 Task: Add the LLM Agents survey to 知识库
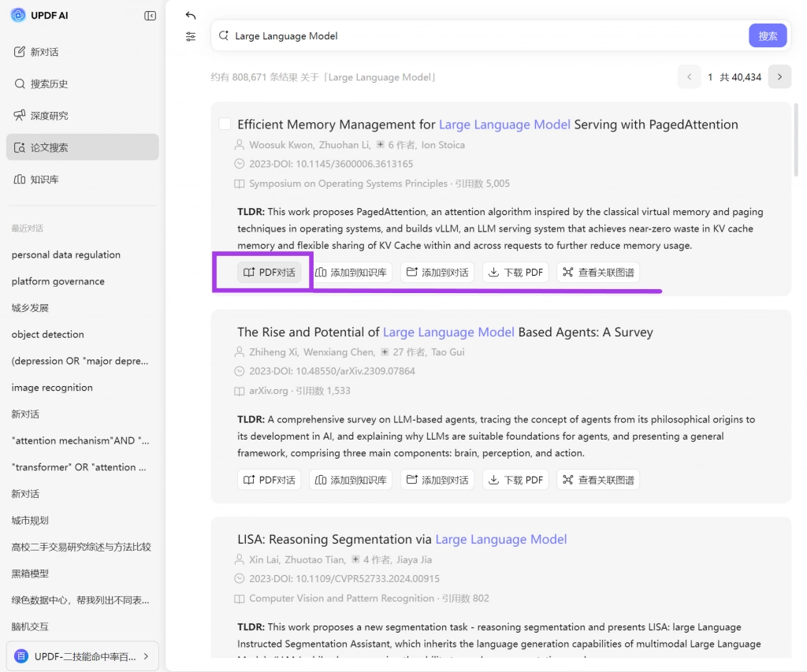(351, 480)
